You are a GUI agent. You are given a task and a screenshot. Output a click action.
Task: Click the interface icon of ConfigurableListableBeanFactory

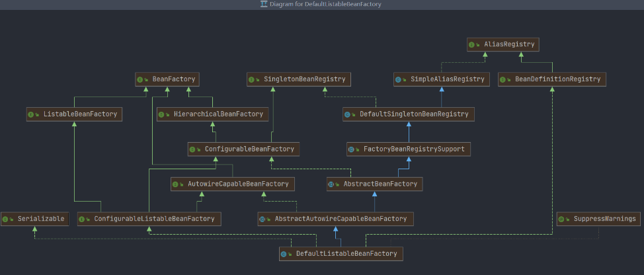pos(82,219)
